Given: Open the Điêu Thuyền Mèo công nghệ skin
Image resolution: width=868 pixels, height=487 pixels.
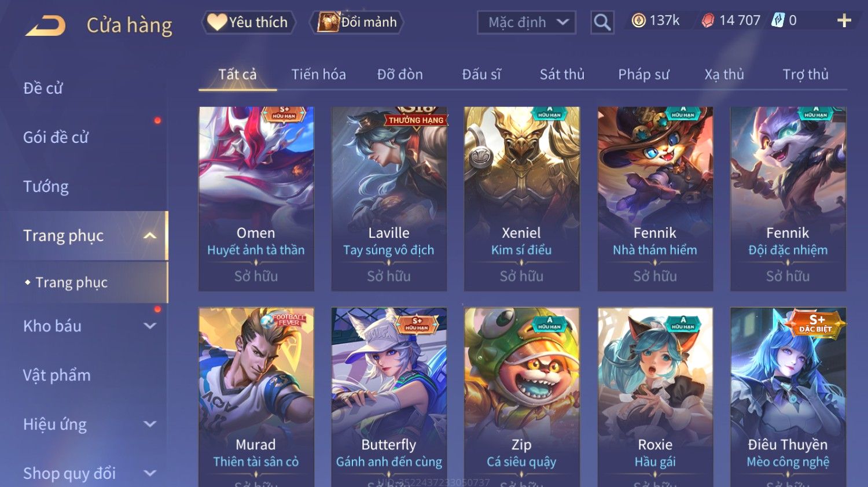Looking at the screenshot, I should pos(788,397).
